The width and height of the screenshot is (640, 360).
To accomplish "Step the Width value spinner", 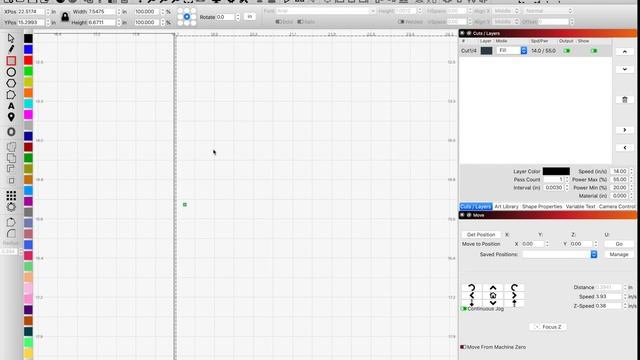I will (x=119, y=12).
